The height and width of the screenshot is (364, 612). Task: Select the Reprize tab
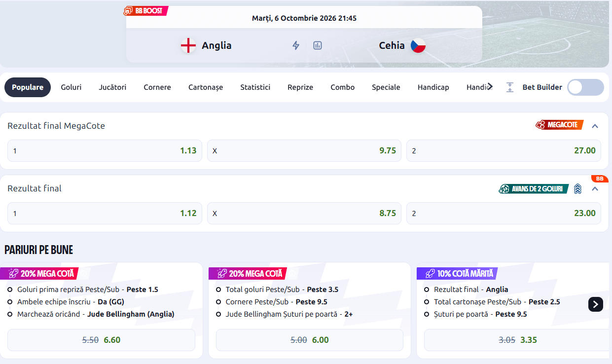pos(300,87)
